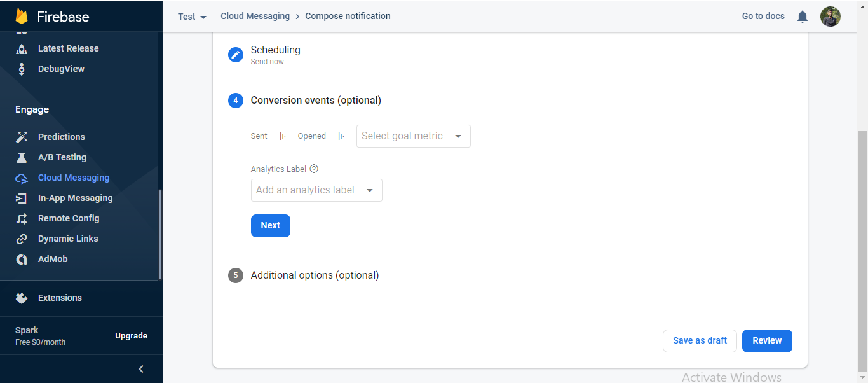Open the Select goal metric dropdown
The height and width of the screenshot is (383, 868).
pyautogui.click(x=413, y=136)
